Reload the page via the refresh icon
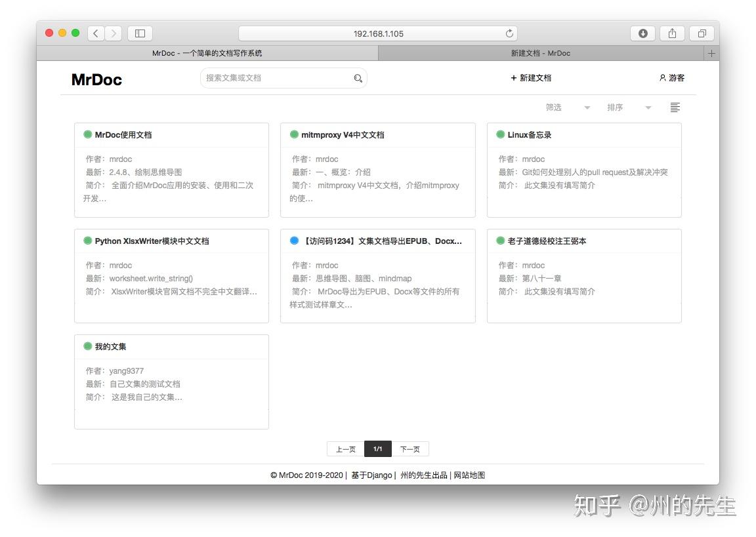The image size is (756, 537). pyautogui.click(x=509, y=33)
